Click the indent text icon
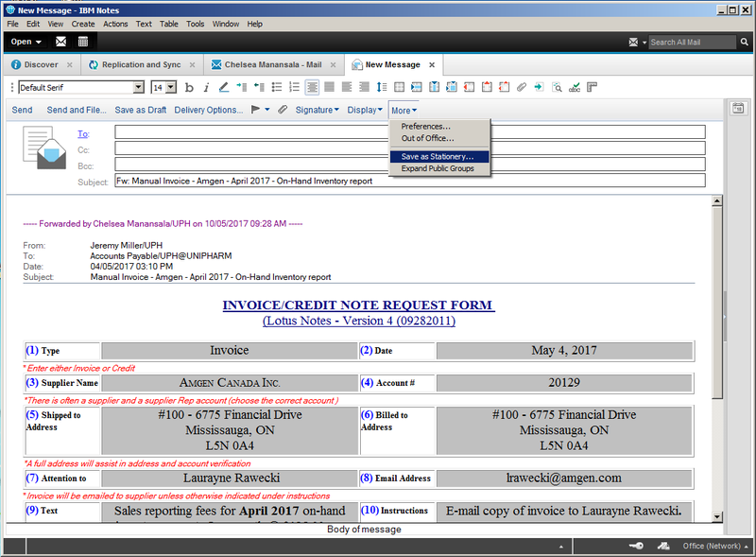The image size is (756, 557). coord(242,87)
